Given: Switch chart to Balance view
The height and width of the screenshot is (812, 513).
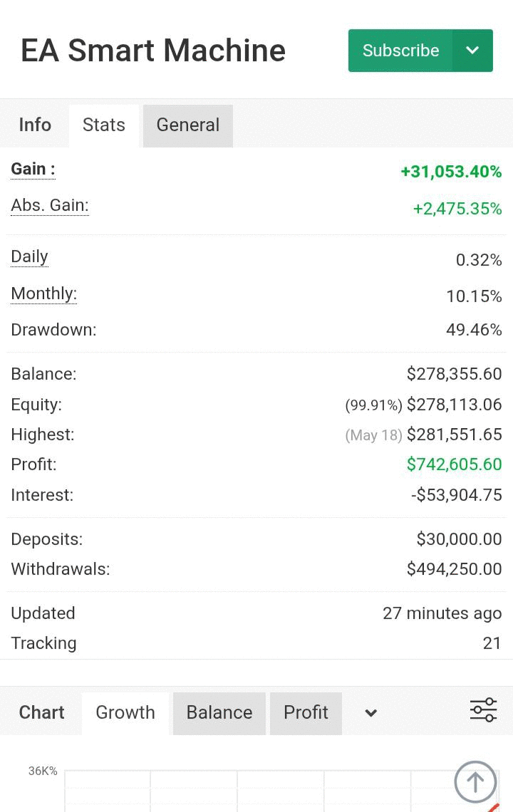Looking at the screenshot, I should (219, 713).
